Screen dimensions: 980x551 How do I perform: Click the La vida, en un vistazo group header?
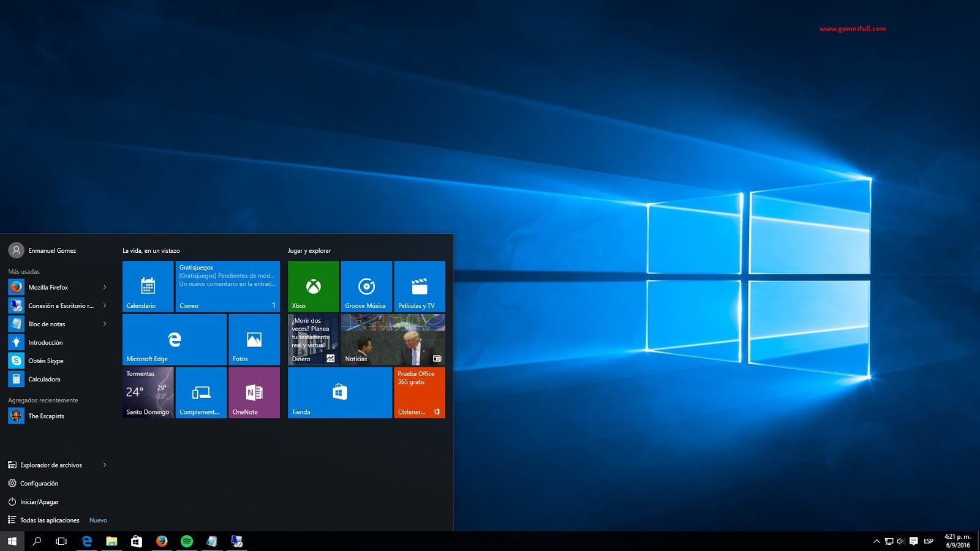[151, 250]
